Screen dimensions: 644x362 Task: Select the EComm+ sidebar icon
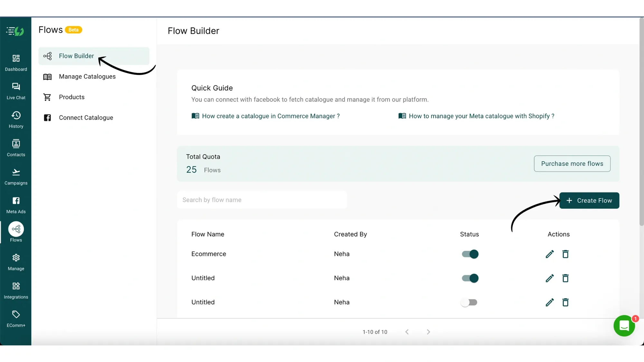point(16,318)
